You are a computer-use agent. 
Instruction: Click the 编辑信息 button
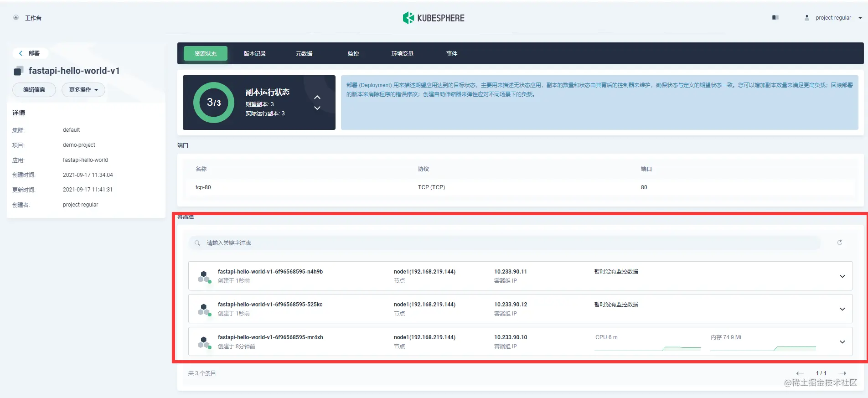click(x=34, y=90)
